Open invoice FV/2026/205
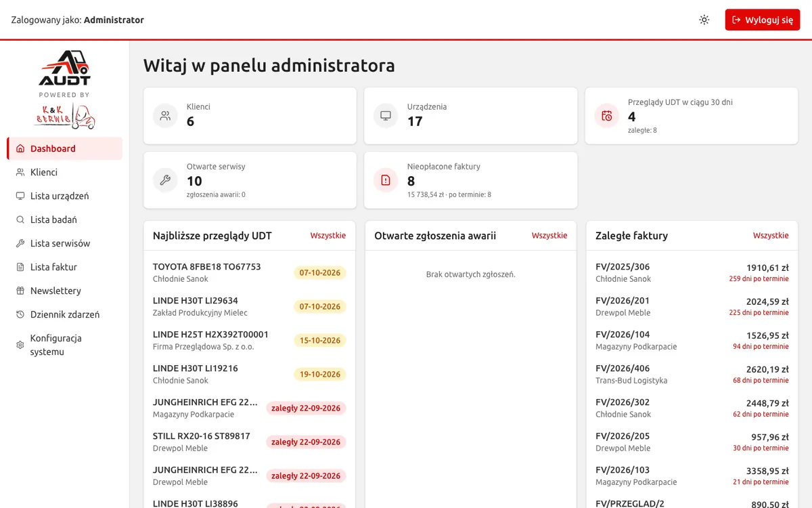Screen dimensions: 812x508 tap(692, 442)
